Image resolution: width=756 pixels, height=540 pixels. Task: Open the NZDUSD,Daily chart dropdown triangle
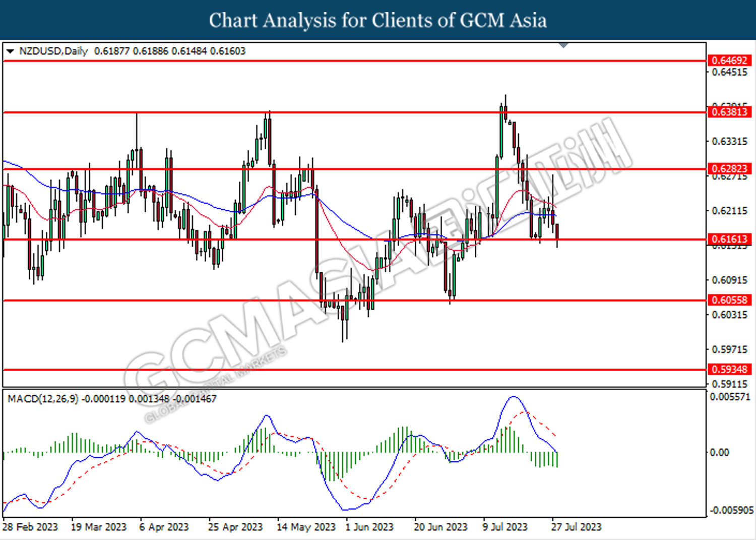[10, 51]
